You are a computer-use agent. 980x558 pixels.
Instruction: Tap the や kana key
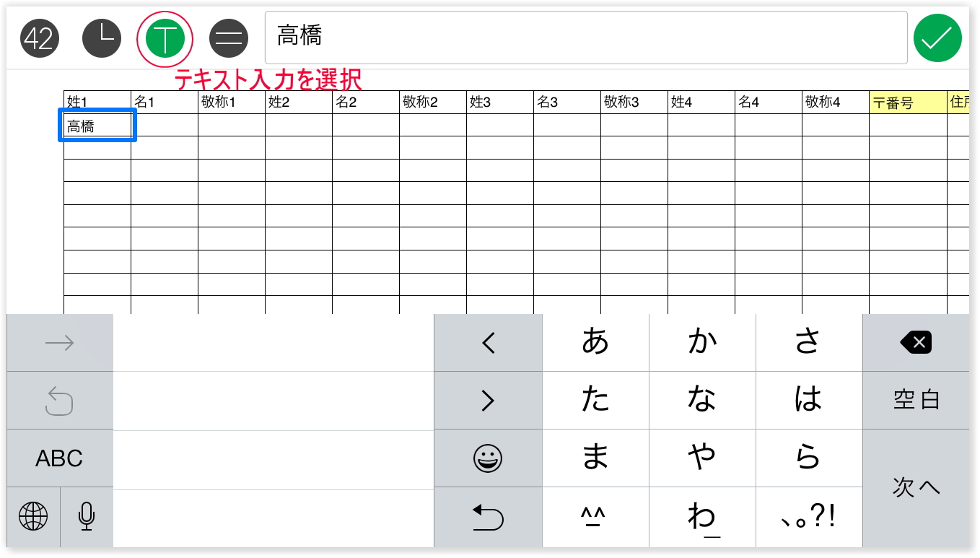point(702,458)
